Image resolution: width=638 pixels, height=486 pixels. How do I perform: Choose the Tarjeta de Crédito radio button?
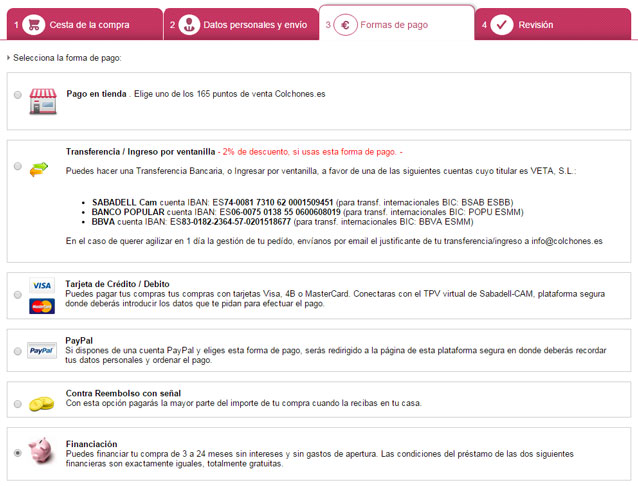[18, 295]
